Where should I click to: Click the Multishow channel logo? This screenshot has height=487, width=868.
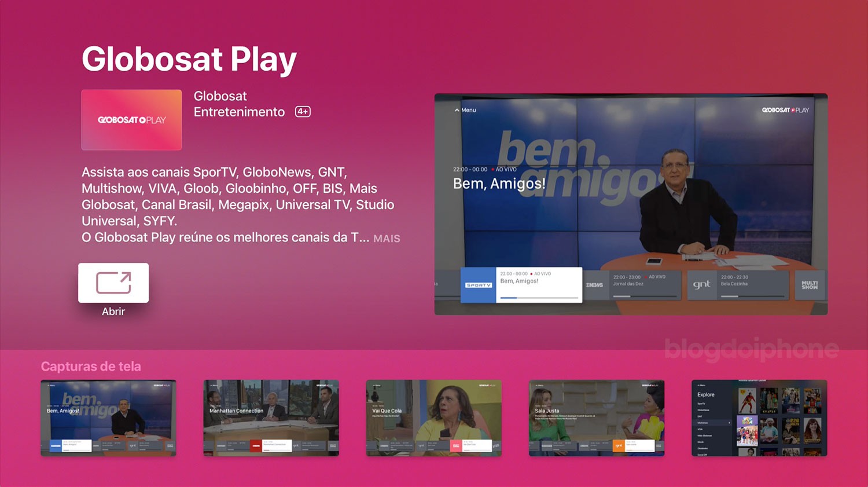coord(810,285)
